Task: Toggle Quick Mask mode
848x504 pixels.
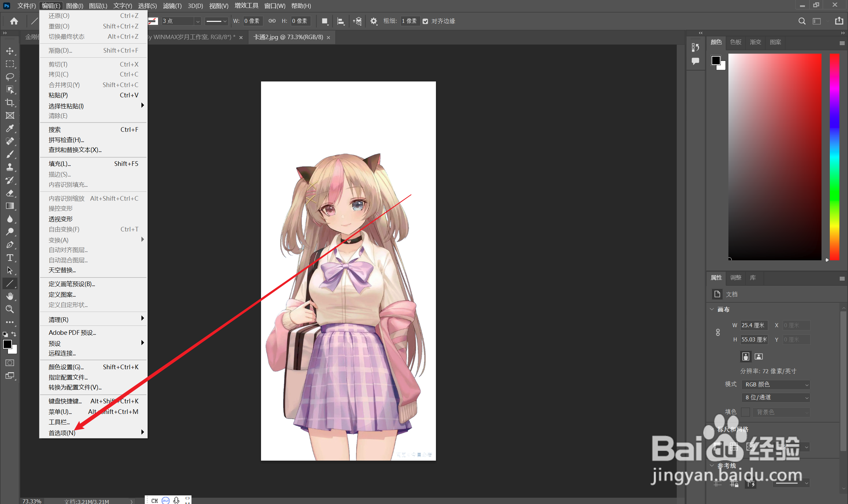Action: (10, 363)
